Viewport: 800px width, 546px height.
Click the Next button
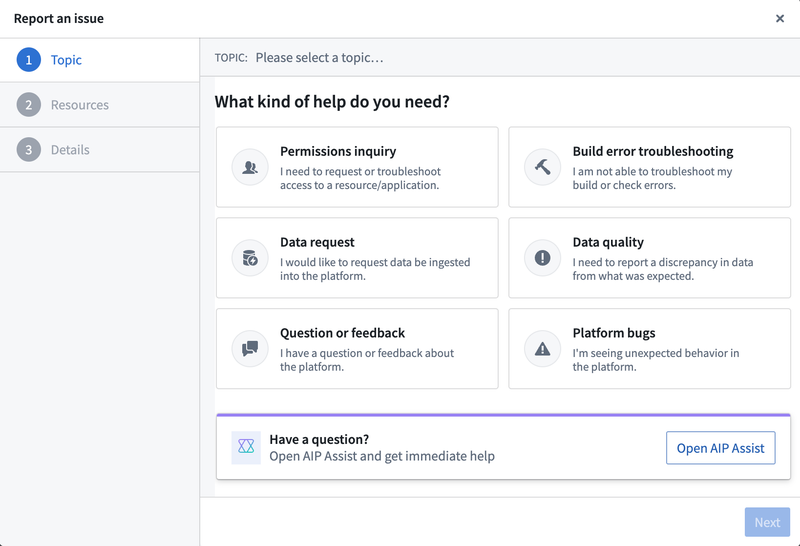[x=767, y=522]
